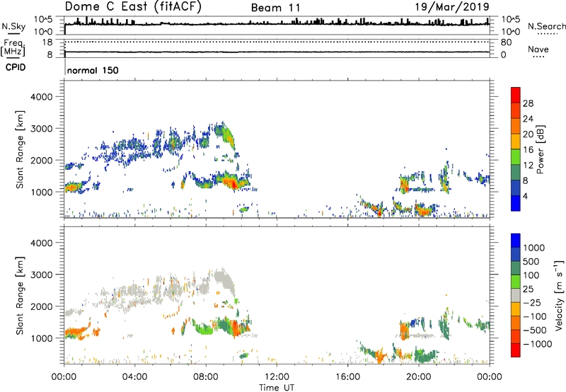Click the "-25" label on the velocity colorbar

coord(532,303)
